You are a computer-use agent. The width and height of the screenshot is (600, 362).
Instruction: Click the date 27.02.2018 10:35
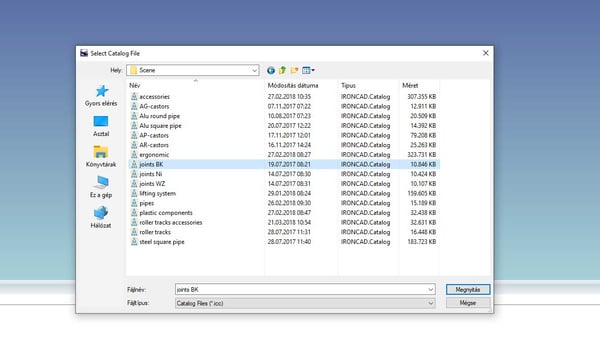tap(289, 97)
